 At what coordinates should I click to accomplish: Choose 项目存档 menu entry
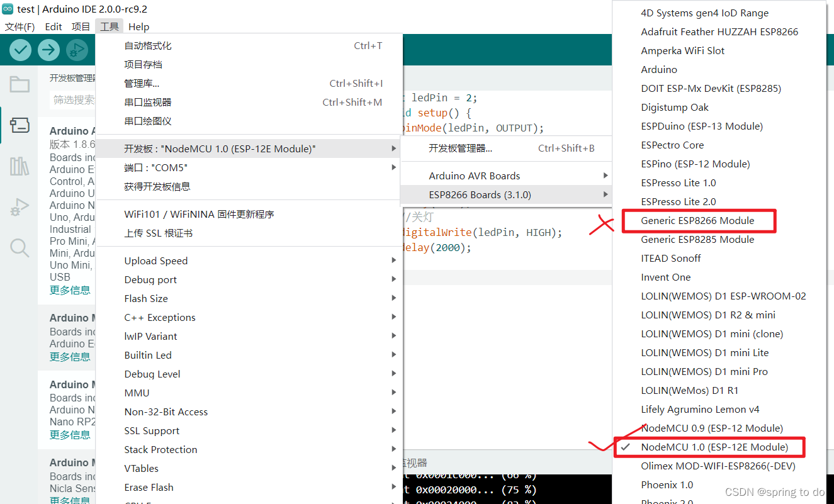249,65
